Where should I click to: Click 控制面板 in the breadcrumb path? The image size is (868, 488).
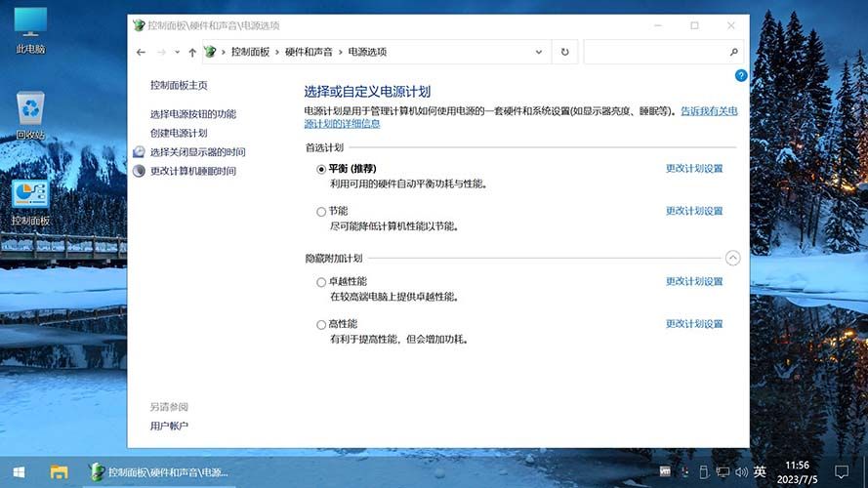pos(249,52)
